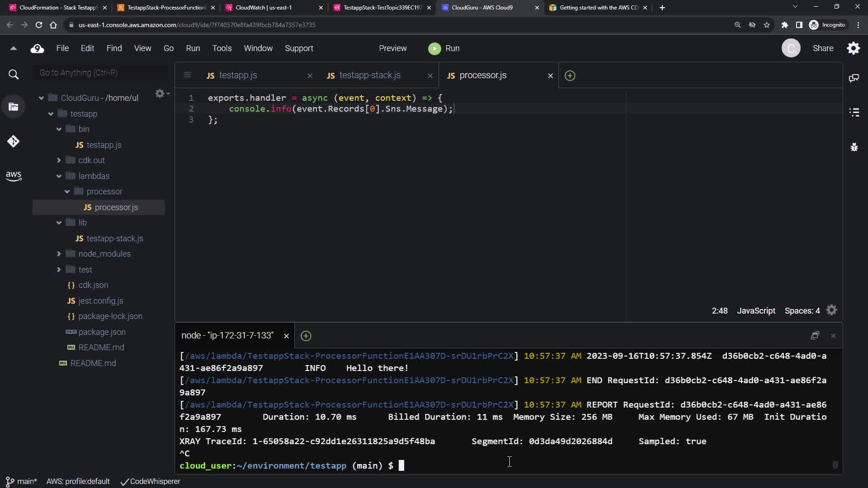Click the Cloud9 cloud logo icon
This screenshot has width=868, height=488.
(37, 48)
